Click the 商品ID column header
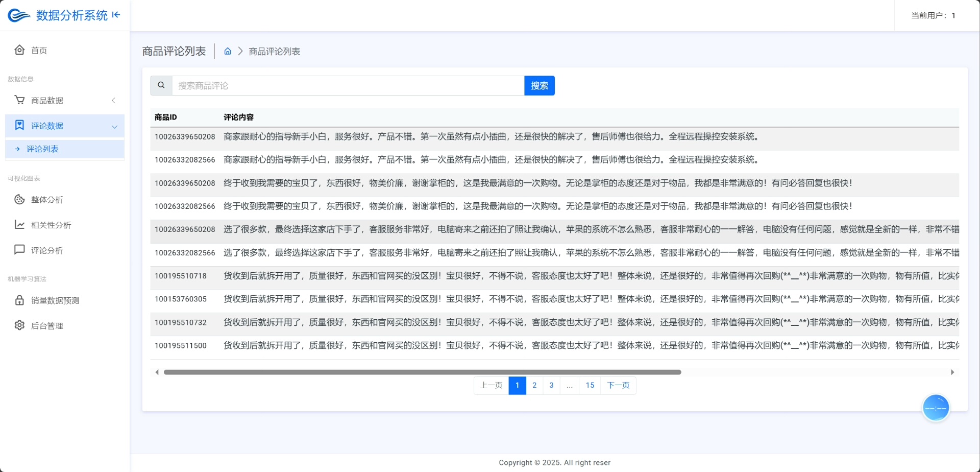 coord(166,117)
